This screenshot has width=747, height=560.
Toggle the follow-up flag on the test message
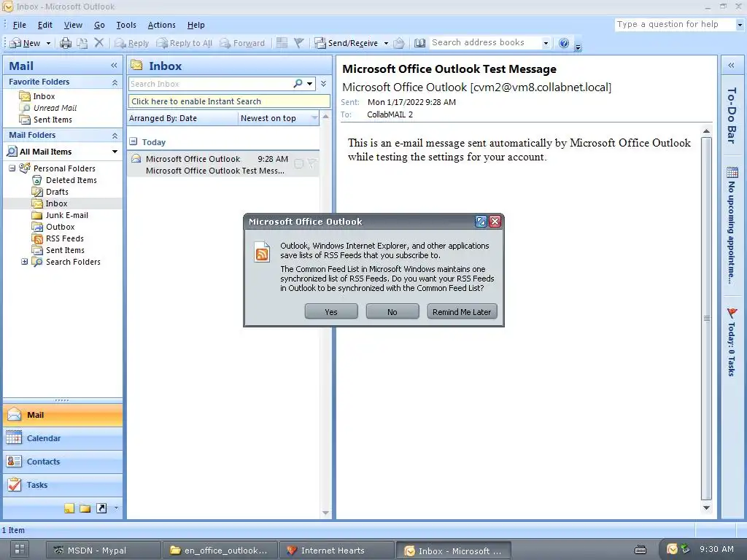point(311,164)
